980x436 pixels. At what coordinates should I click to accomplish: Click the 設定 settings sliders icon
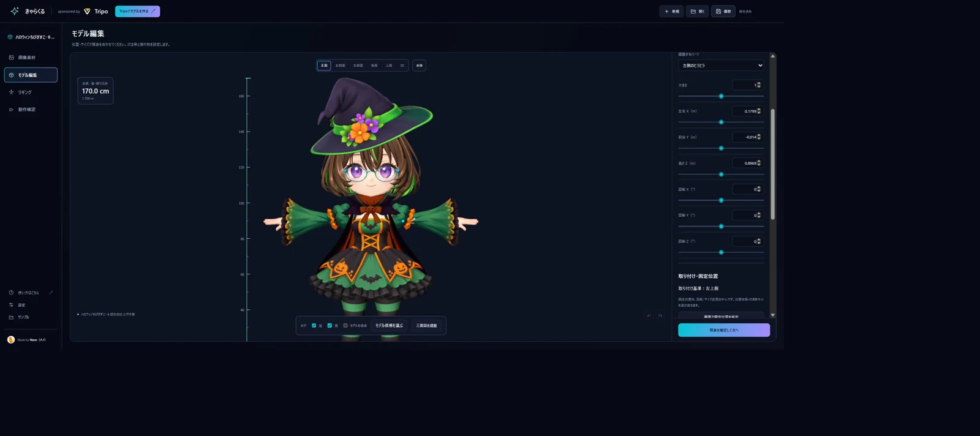click(11, 304)
